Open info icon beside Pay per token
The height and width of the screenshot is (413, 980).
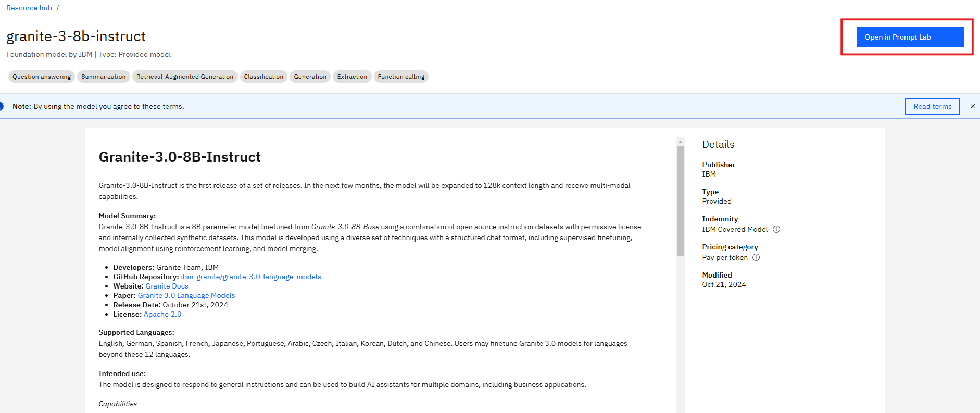pyautogui.click(x=756, y=257)
